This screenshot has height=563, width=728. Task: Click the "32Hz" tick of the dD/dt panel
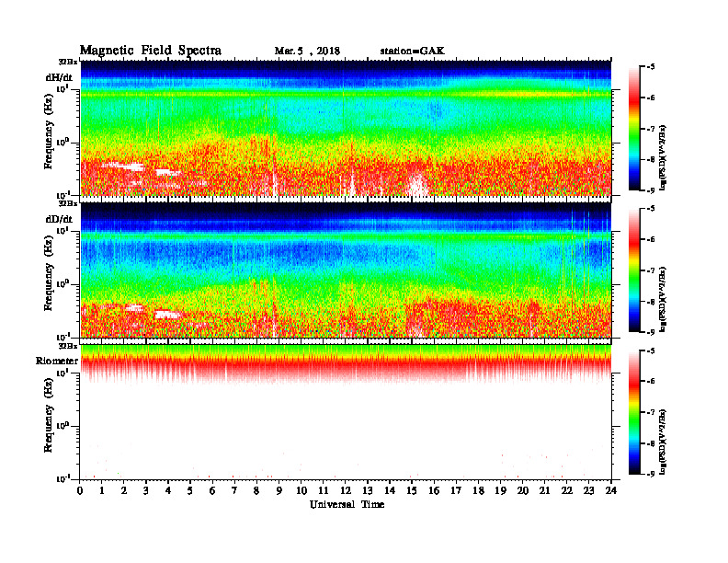point(67,203)
